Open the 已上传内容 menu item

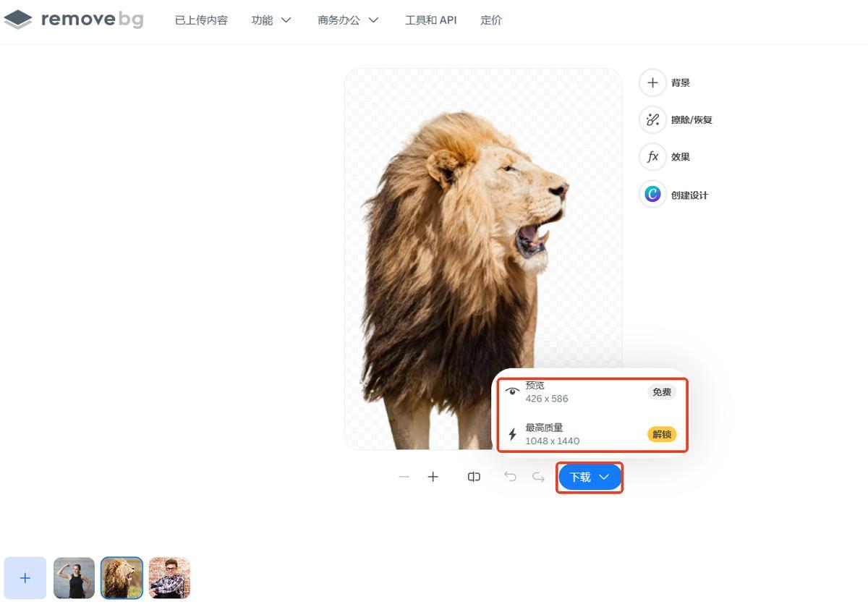tap(201, 20)
